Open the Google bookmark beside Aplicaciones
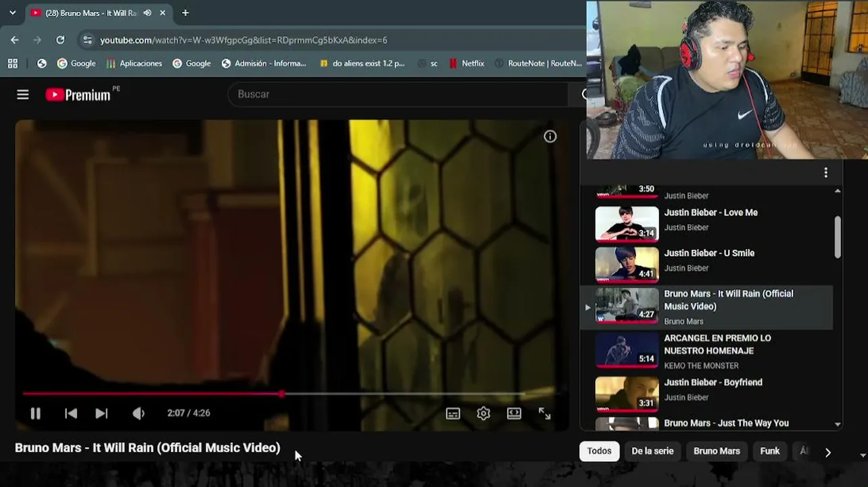This screenshot has height=487, width=868. tap(191, 64)
